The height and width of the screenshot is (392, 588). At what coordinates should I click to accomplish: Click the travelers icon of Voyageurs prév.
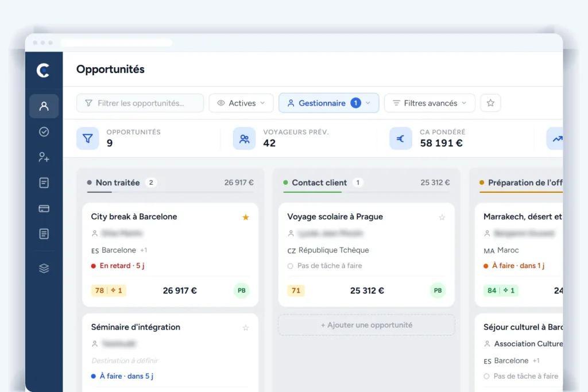(x=244, y=139)
